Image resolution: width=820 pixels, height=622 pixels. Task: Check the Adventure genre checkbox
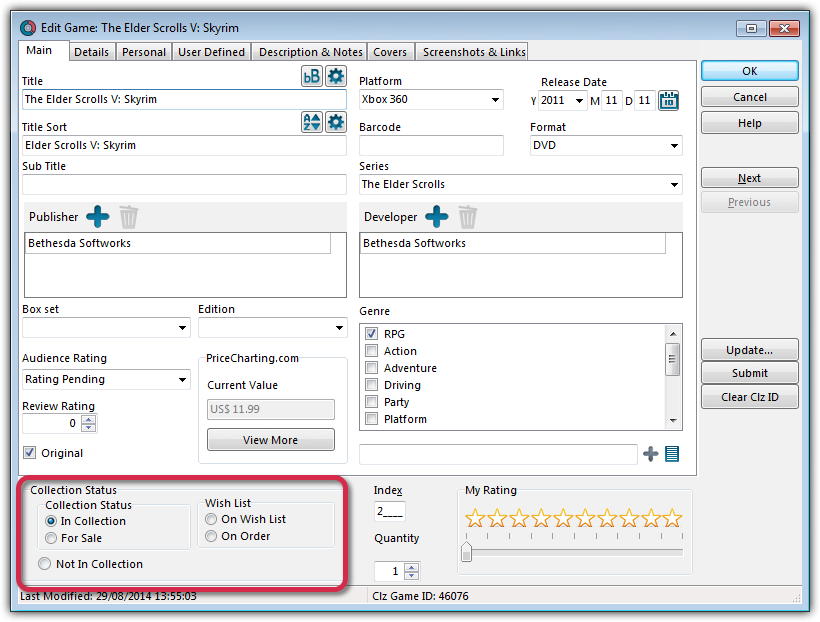tap(371, 368)
